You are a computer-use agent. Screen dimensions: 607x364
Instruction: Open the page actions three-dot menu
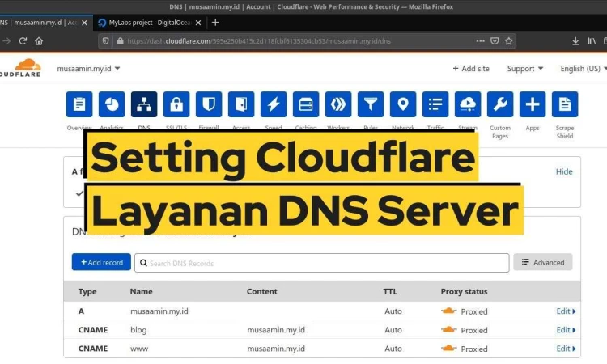pos(481,41)
